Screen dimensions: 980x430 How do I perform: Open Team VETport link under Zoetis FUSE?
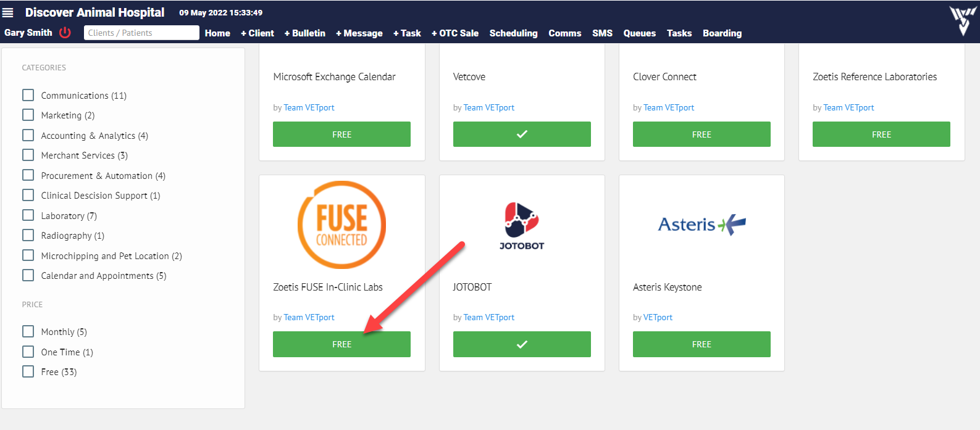tap(309, 317)
